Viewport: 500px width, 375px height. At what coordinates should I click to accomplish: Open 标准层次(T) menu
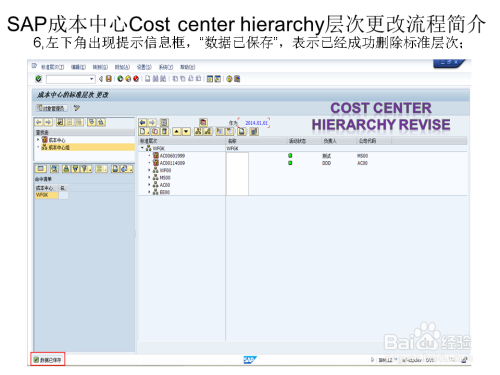(x=52, y=67)
